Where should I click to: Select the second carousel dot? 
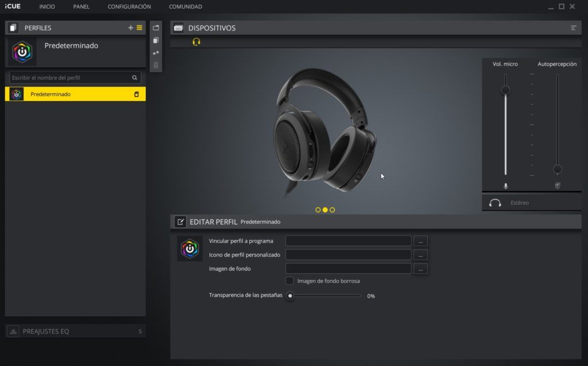coord(325,210)
